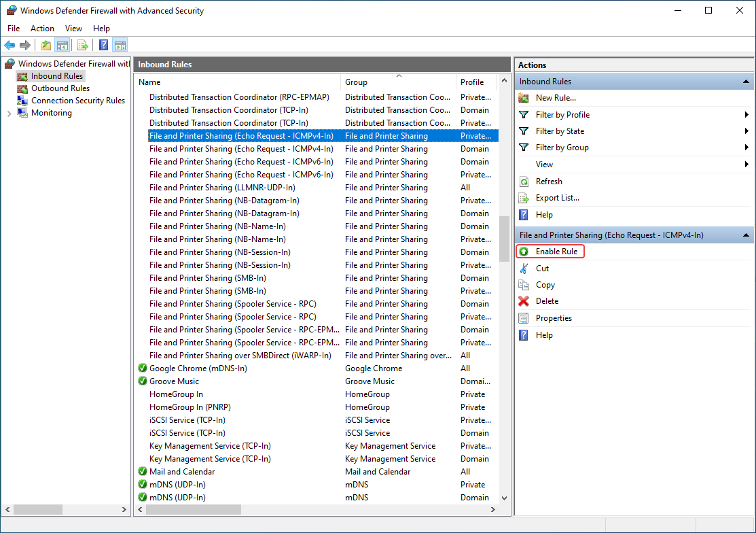Viewport: 756px width, 533px height.
Task: Click the Monitoring tree icon
Action: coord(22,113)
